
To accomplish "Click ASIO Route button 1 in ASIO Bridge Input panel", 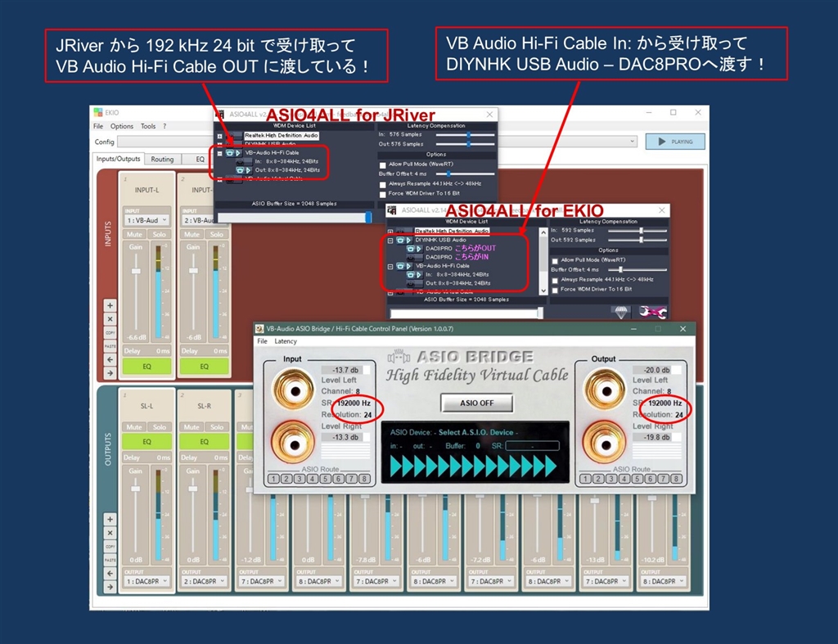I will (273, 479).
